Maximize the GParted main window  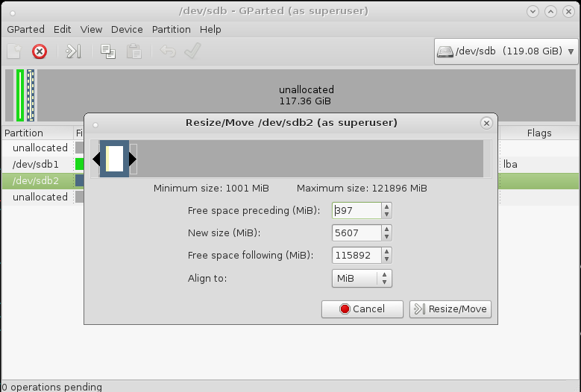click(x=550, y=11)
